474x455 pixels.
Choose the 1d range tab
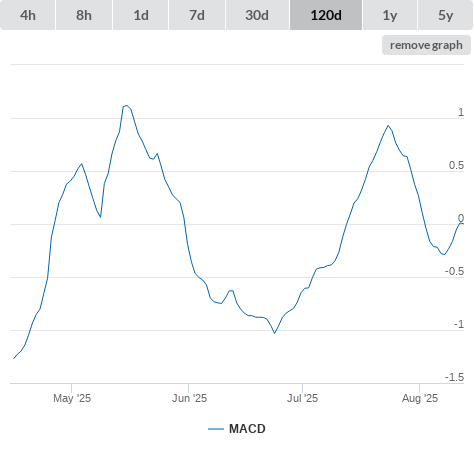[x=141, y=15]
